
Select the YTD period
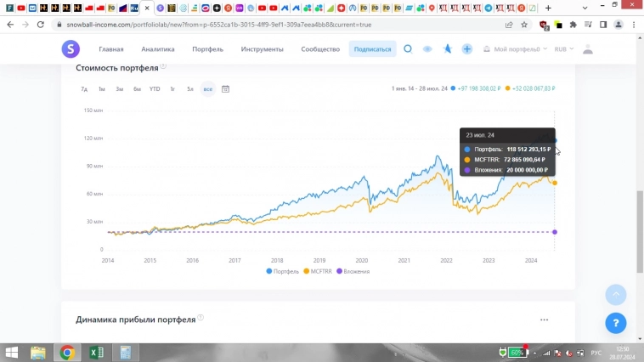pyautogui.click(x=155, y=88)
